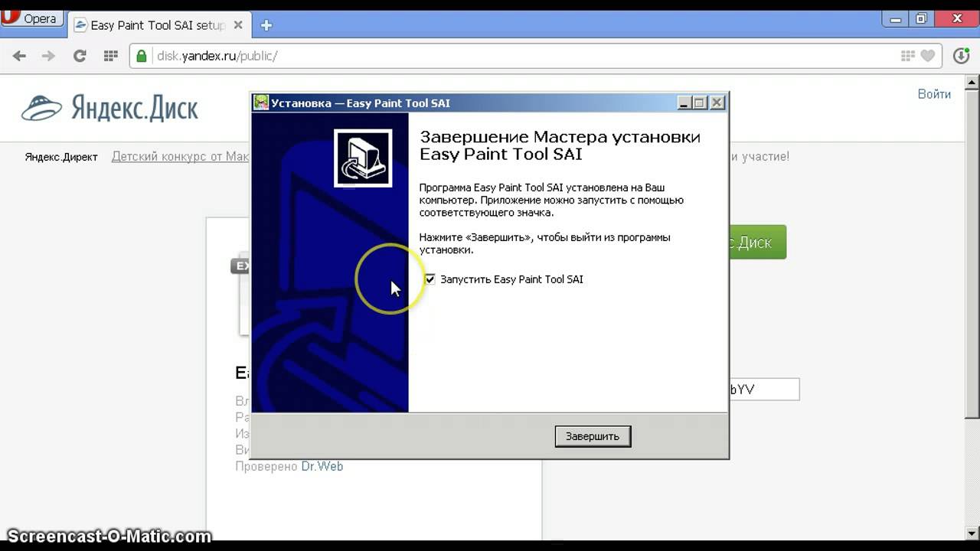The height and width of the screenshot is (551, 980).
Task: Open Speed Dial grid icon
Action: tap(111, 56)
